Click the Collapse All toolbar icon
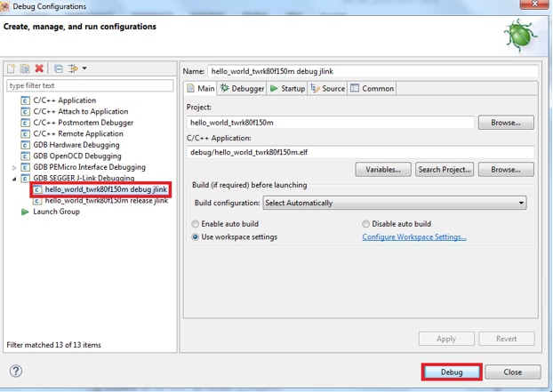This screenshot has height=392, width=553. click(58, 68)
